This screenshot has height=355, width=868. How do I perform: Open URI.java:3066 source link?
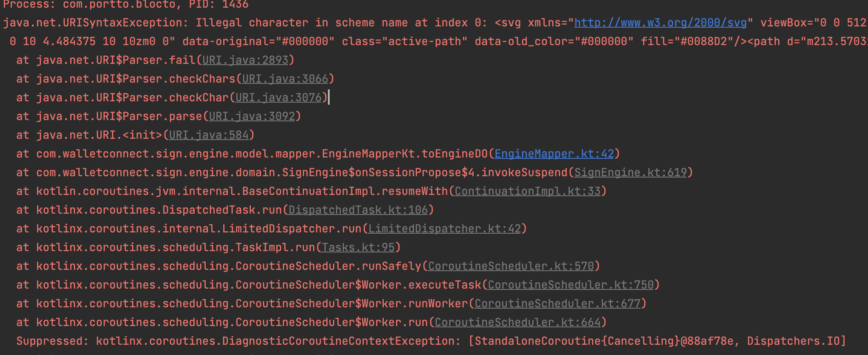pos(285,79)
